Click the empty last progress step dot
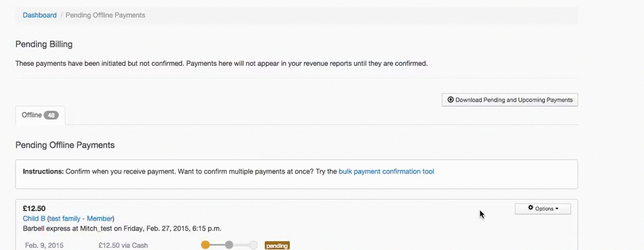Viewport: 644px width, 250px height. point(254,245)
